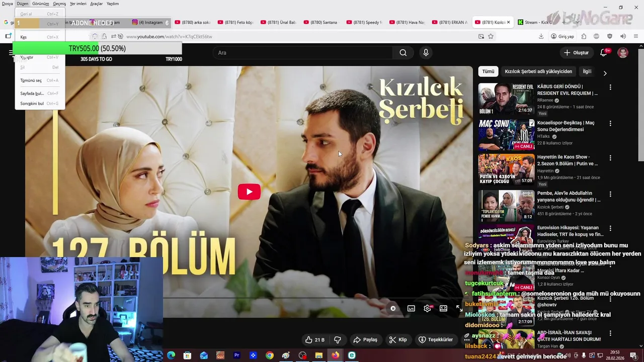Select the Tümü filter chip
This screenshot has height=362, width=644.
tap(488, 71)
